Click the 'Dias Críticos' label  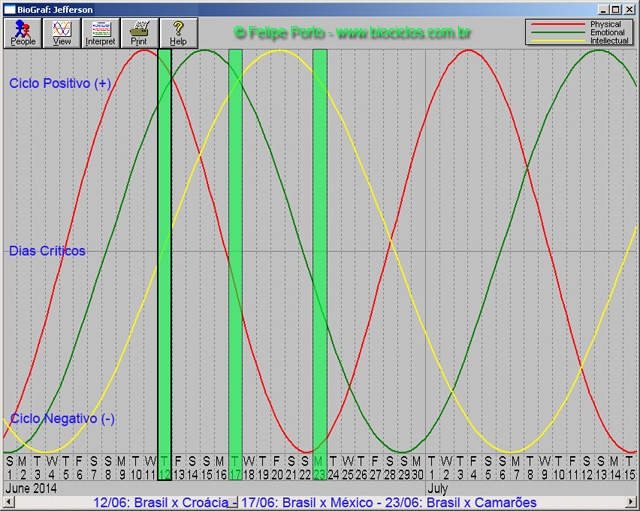47,251
